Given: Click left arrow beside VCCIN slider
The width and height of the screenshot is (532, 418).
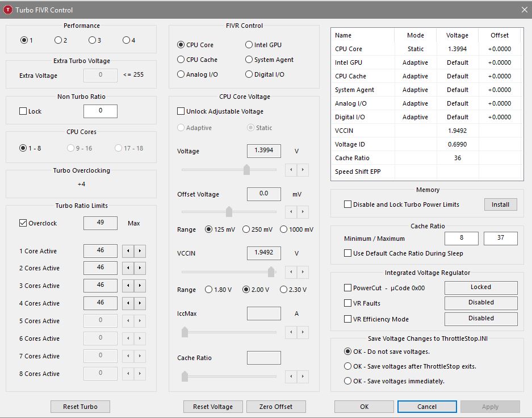Looking at the screenshot, I should click(x=291, y=272).
